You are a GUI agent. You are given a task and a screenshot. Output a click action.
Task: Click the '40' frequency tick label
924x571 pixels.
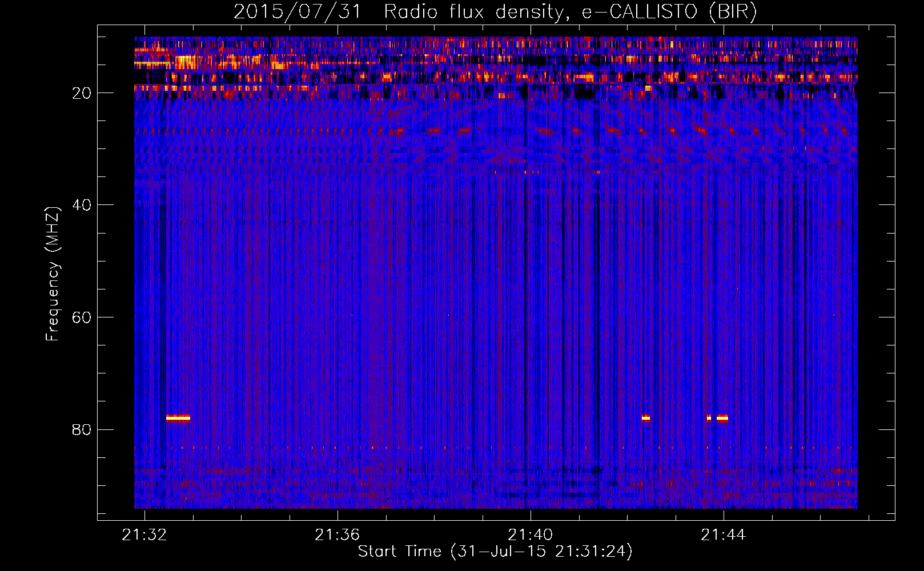click(x=82, y=205)
